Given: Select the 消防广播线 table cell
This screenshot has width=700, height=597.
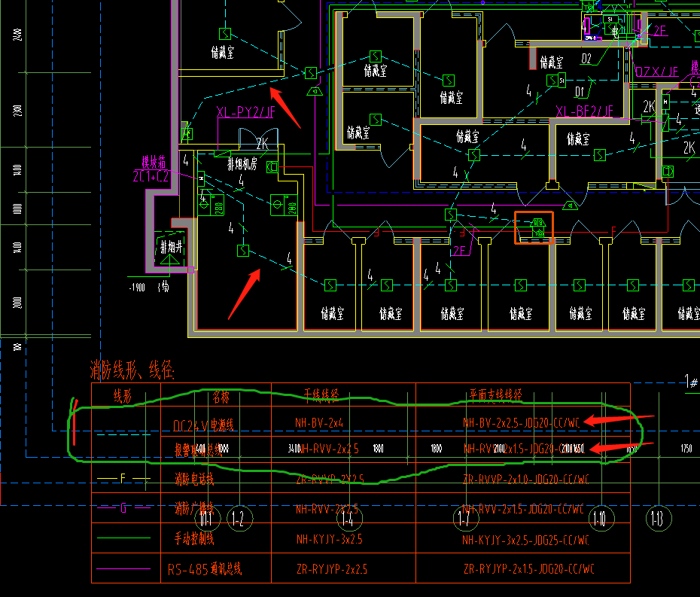Looking at the screenshot, I should pos(194,508).
